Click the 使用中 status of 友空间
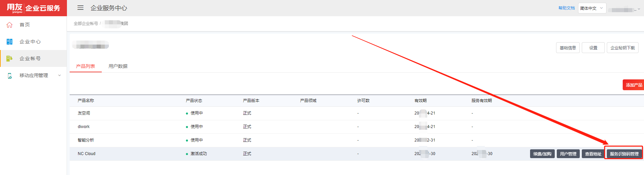 (197, 113)
